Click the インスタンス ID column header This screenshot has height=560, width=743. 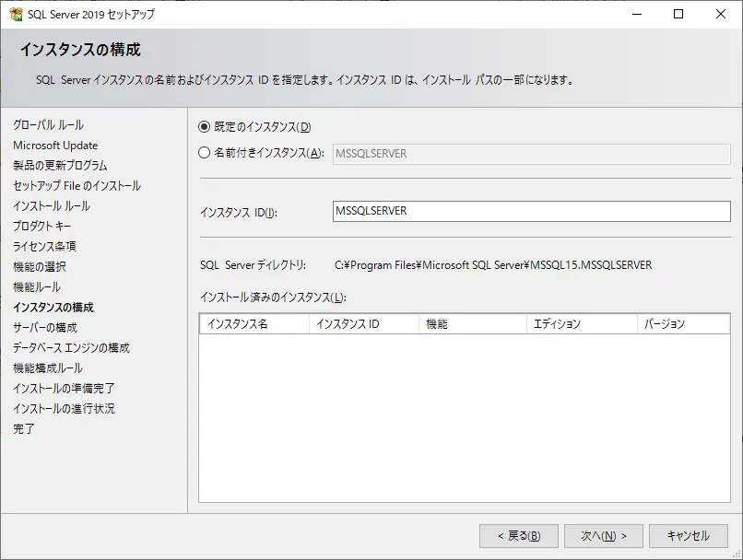364,324
